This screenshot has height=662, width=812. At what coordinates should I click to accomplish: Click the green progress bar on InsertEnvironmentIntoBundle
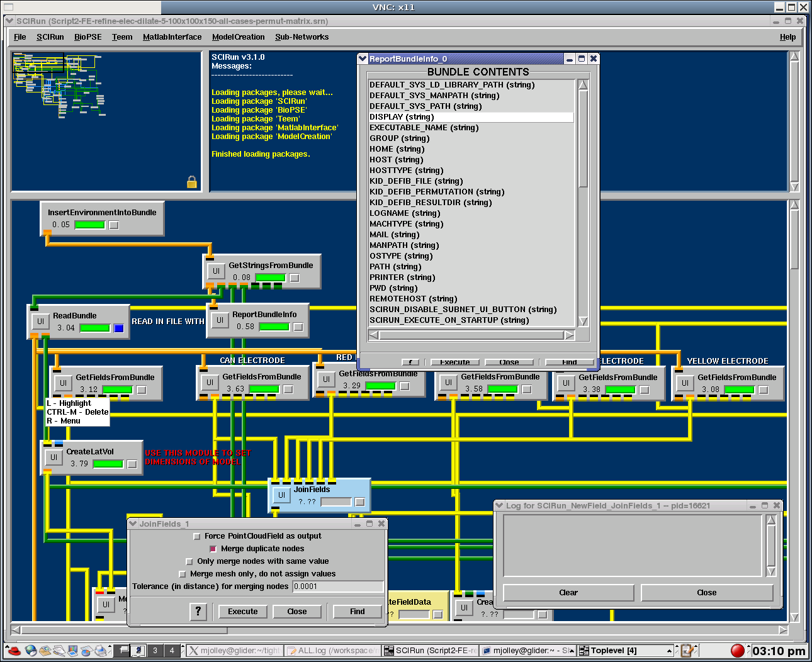click(x=89, y=225)
